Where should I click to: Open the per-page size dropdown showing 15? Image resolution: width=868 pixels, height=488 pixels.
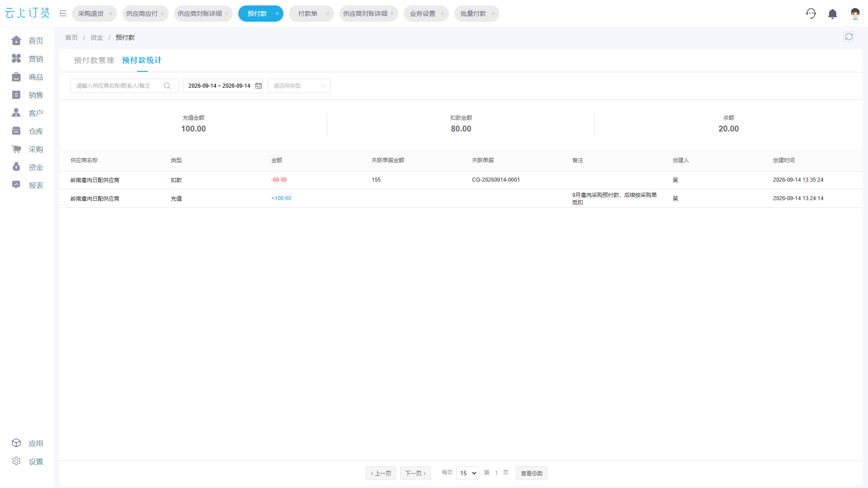point(467,473)
